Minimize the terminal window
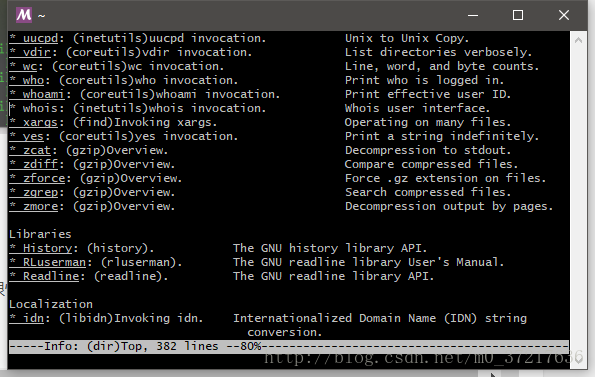 pyautogui.click(x=473, y=15)
